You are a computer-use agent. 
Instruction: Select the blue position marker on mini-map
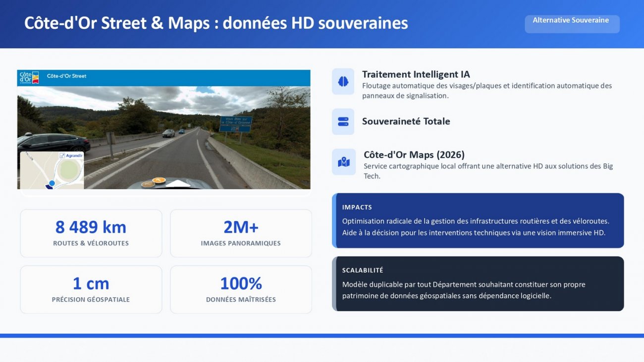(52, 183)
